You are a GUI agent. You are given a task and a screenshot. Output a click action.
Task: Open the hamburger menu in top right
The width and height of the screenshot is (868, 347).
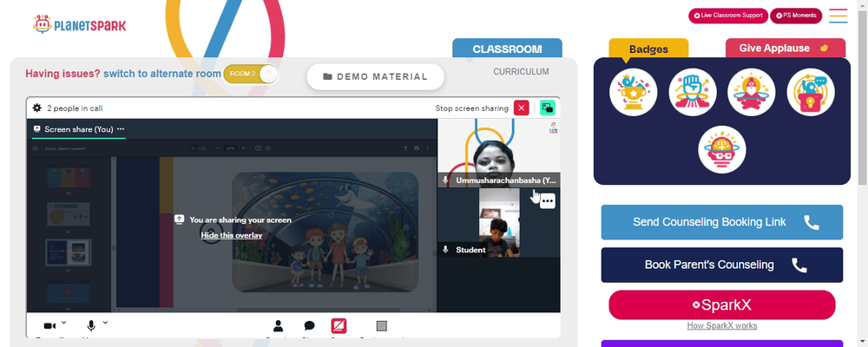[838, 16]
